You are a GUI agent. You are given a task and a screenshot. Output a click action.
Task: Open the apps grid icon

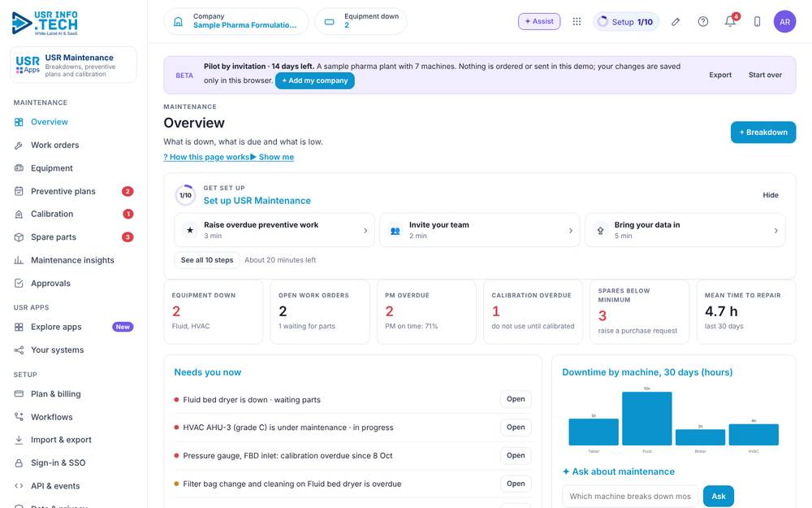(x=577, y=21)
